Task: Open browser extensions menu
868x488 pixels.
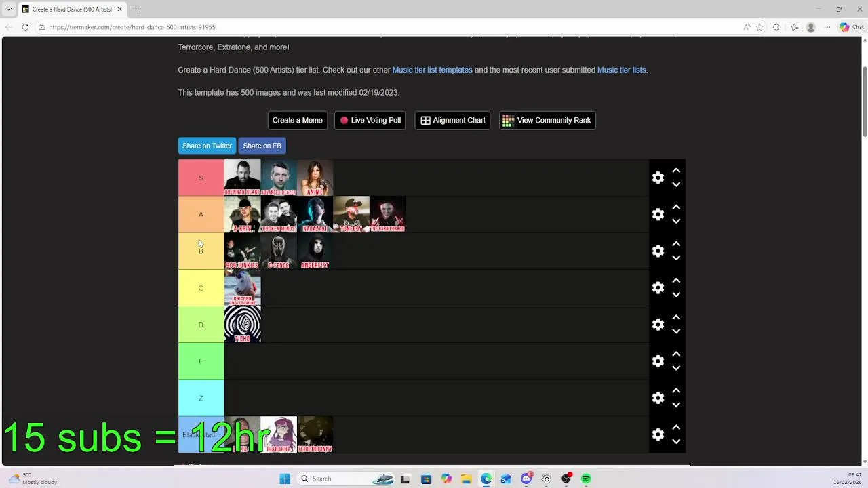Action: pos(776,27)
